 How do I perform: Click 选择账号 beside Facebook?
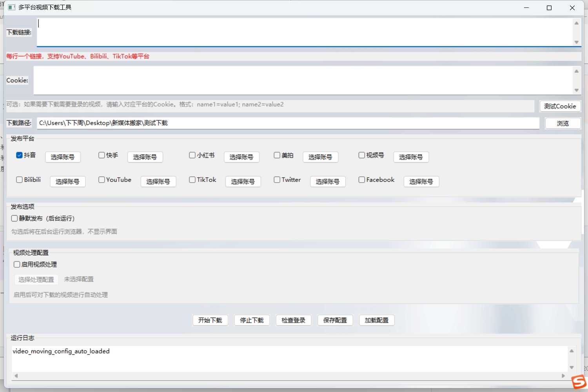(x=421, y=181)
